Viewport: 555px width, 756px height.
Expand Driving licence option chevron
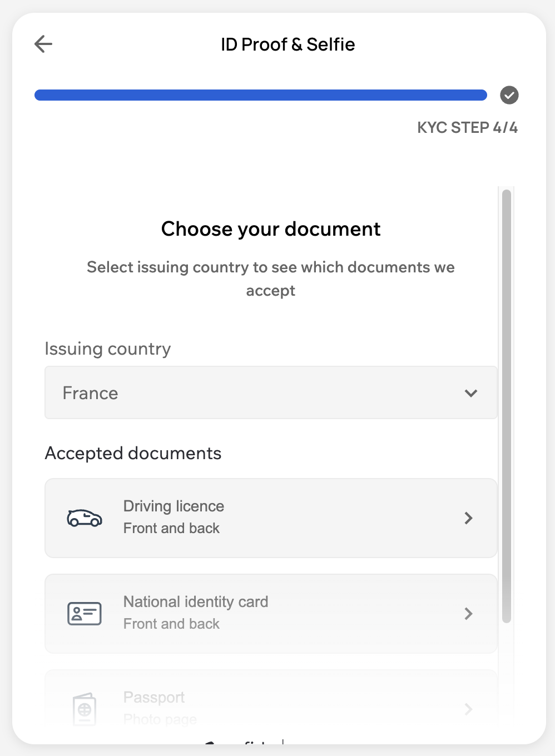click(x=468, y=518)
